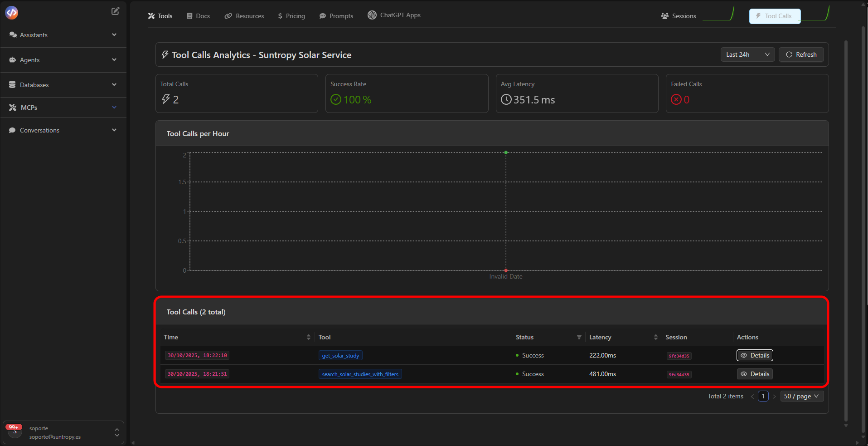Image resolution: width=868 pixels, height=446 pixels.
Task: Click the Success Rate checkmark icon
Action: click(336, 99)
